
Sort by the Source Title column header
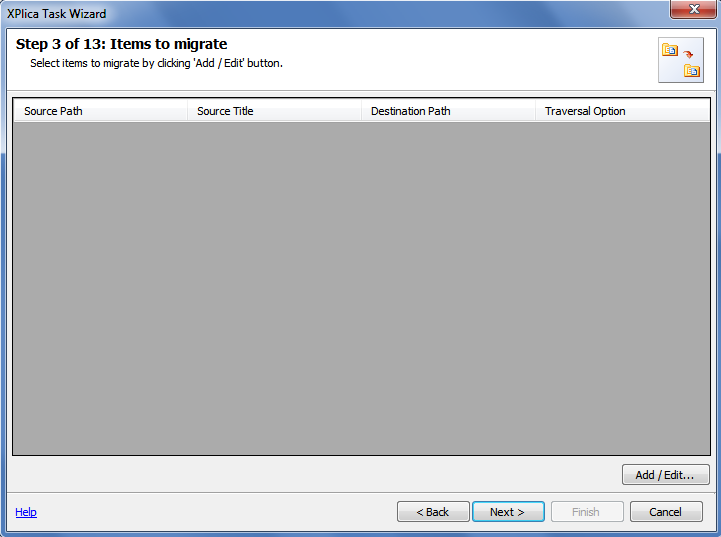click(x=274, y=111)
